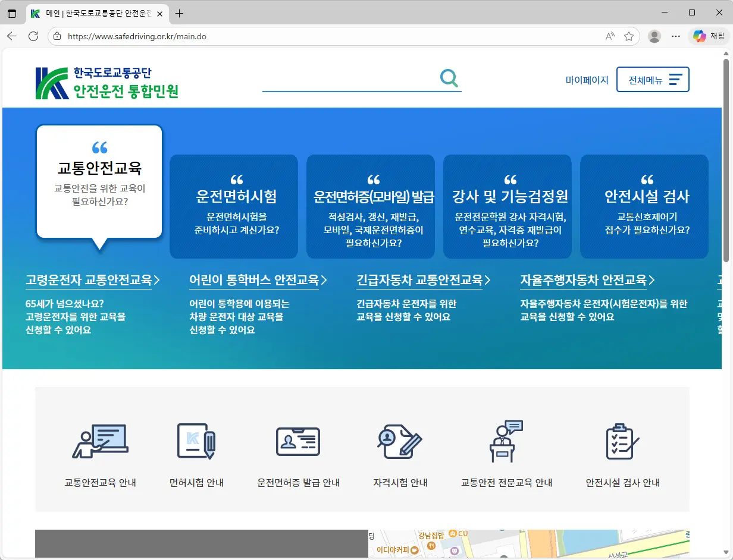Select the 면허시험 안내 document icon
The height and width of the screenshot is (560, 733).
197,441
